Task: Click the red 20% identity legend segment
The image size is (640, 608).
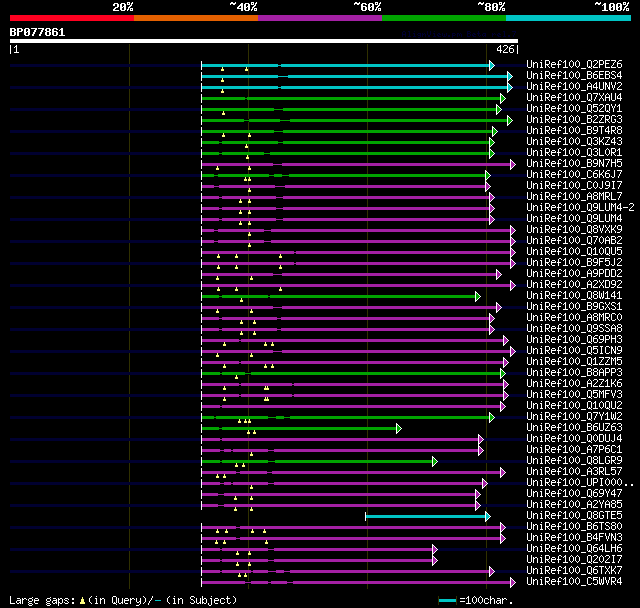Action: pyautogui.click(x=72, y=18)
